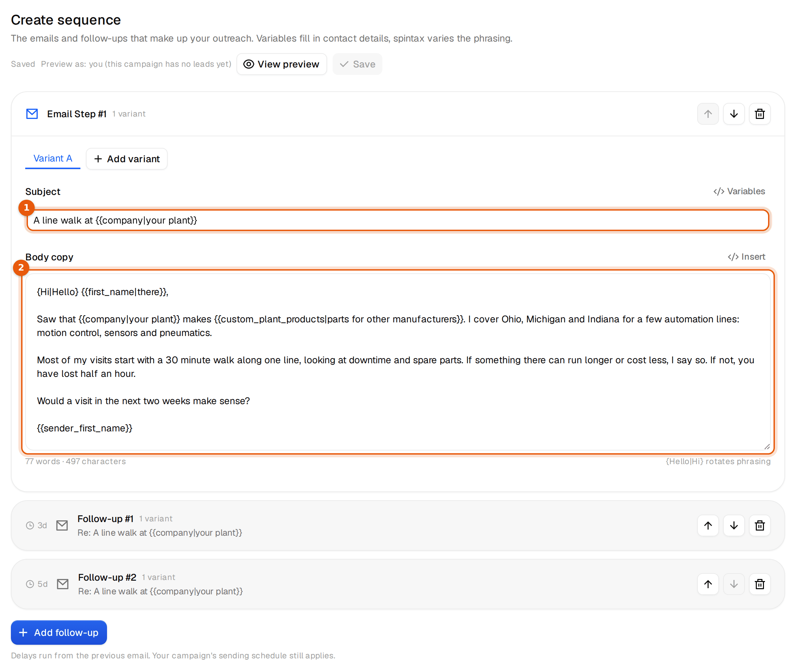This screenshot has height=672, width=796.
Task: Click the '{Hello|Hi} rotates phrasing' hint
Action: [x=718, y=461]
